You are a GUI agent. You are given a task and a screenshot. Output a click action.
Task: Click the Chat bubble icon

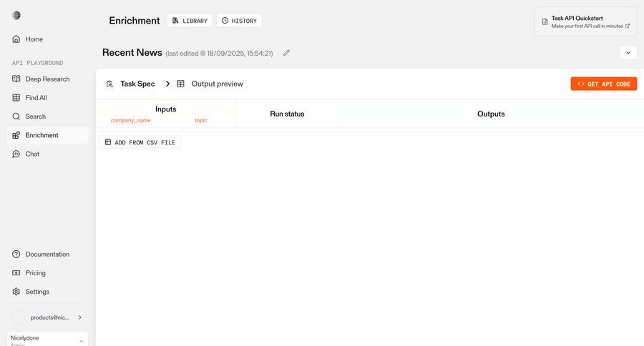click(x=16, y=154)
